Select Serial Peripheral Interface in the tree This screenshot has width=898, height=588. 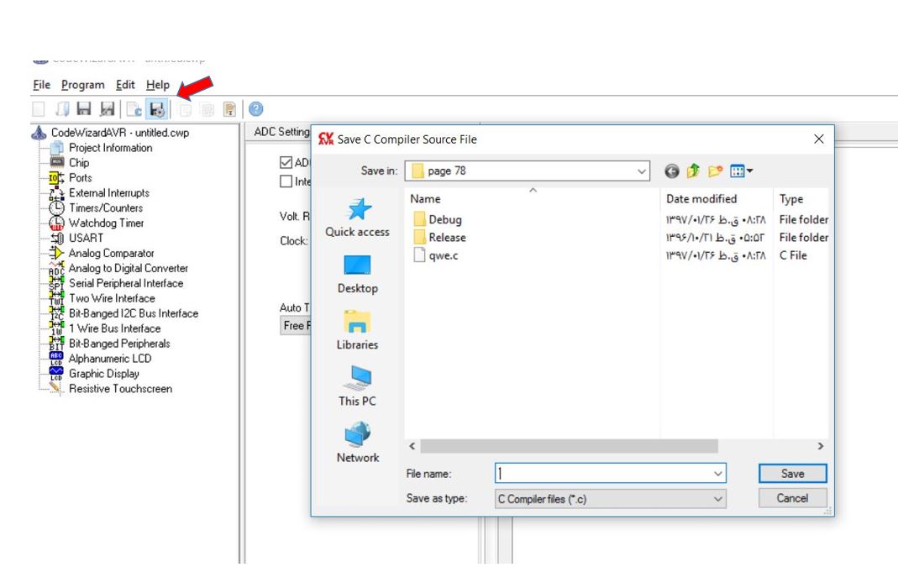126,283
